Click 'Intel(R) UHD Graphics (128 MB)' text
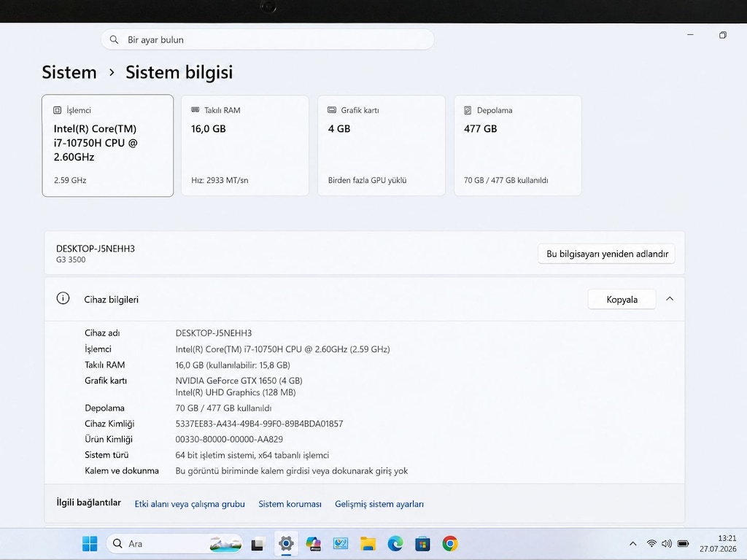This screenshot has width=747, height=560. [236, 392]
